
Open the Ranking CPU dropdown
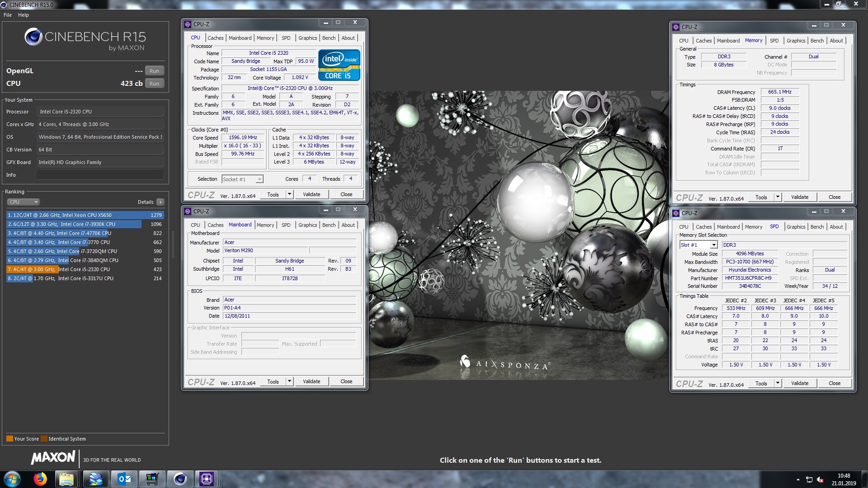[23, 202]
